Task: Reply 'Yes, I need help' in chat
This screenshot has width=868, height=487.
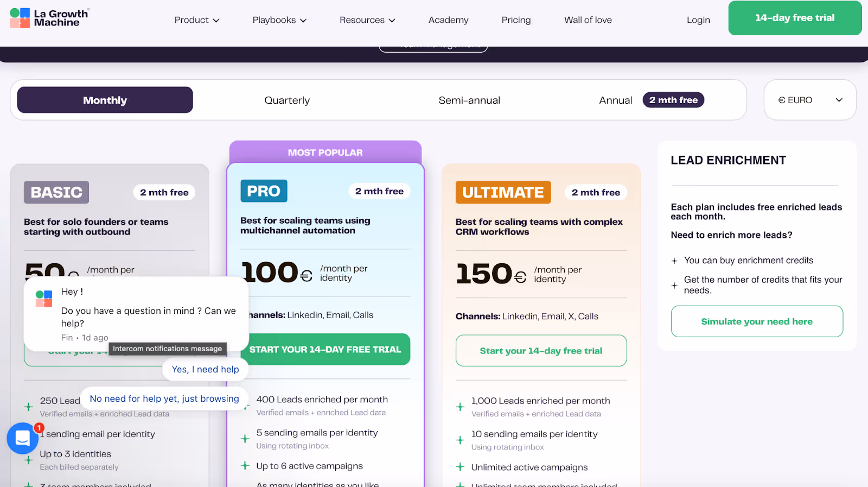Action: pos(205,369)
